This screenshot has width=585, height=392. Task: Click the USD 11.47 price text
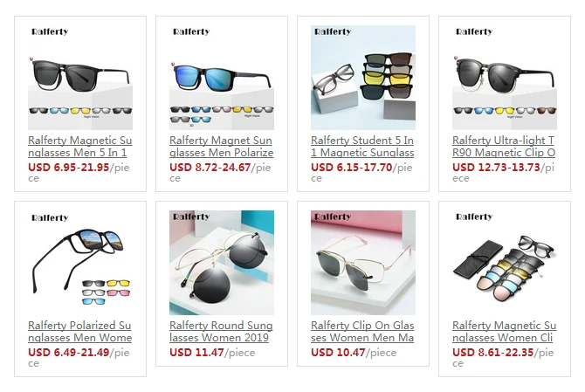[x=196, y=353]
